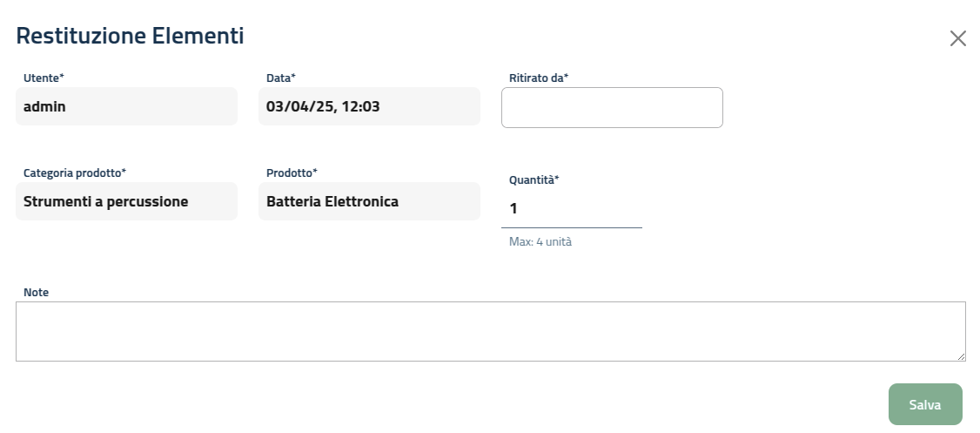Open the Batteria Elettronica product field
980x433 pixels.
click(369, 201)
